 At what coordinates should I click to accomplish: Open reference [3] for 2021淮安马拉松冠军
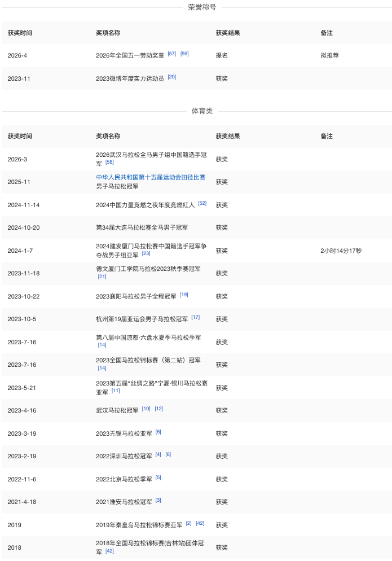tap(158, 501)
